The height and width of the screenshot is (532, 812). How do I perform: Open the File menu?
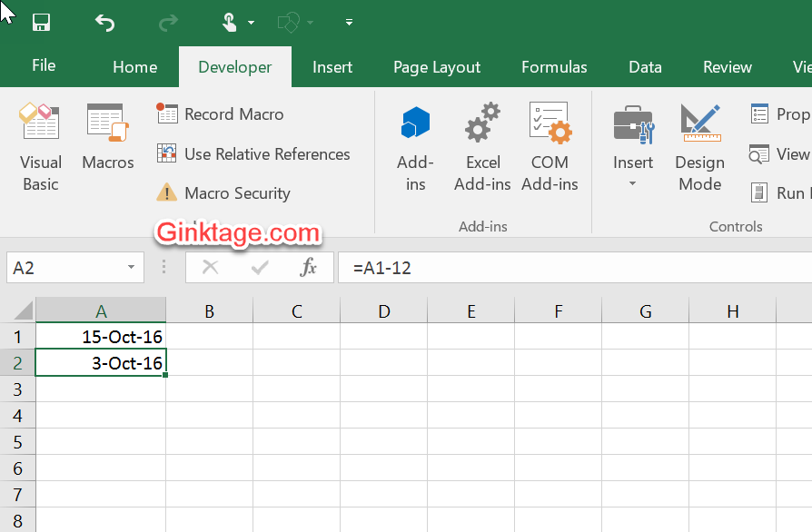click(x=42, y=66)
